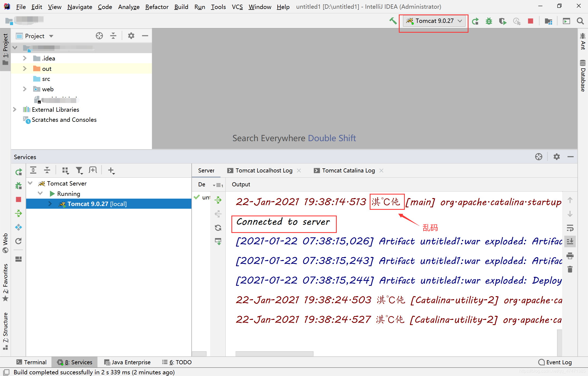Click the Services debug rerun icon

pyautogui.click(x=19, y=186)
